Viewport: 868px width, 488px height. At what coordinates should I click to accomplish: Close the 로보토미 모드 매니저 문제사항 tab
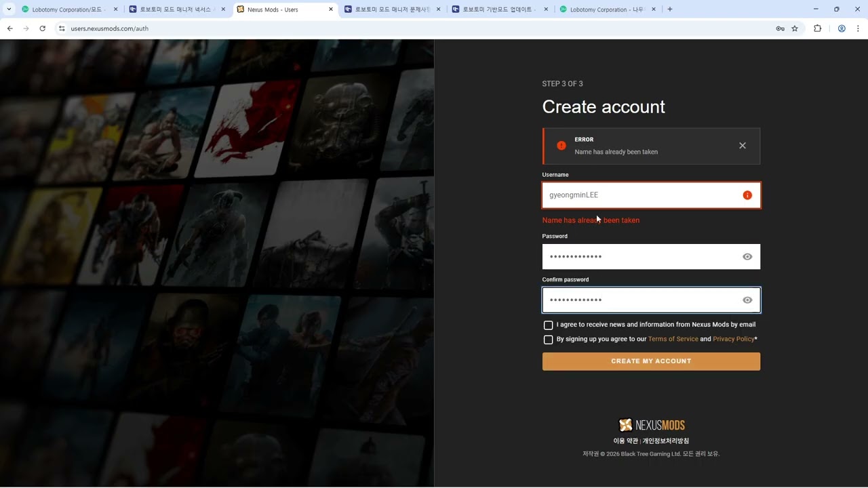[439, 9]
